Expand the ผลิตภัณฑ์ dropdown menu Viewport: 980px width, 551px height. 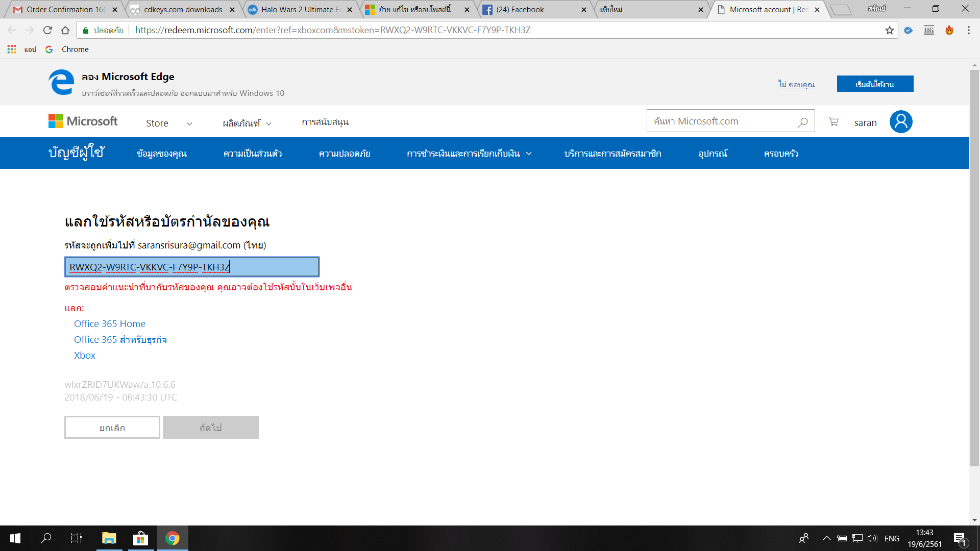pyautogui.click(x=247, y=123)
